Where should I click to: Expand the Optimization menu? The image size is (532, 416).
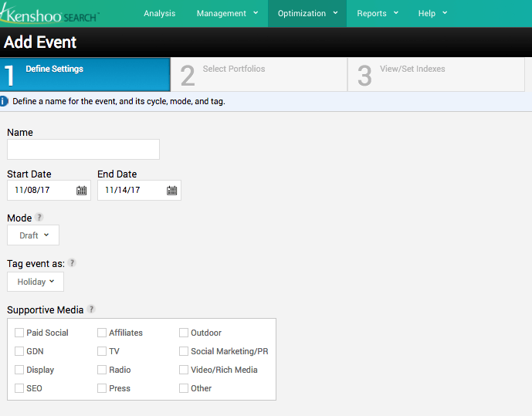(x=307, y=14)
